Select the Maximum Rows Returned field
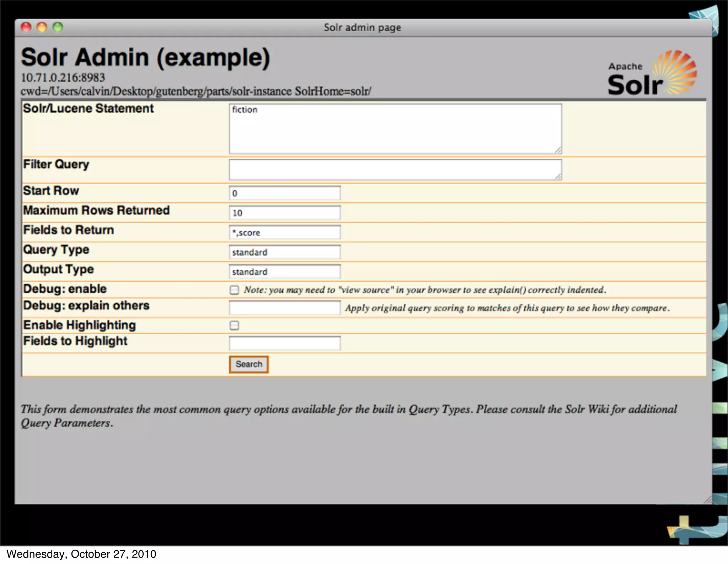Image resolution: width=728 pixels, height=564 pixels. tap(285, 213)
